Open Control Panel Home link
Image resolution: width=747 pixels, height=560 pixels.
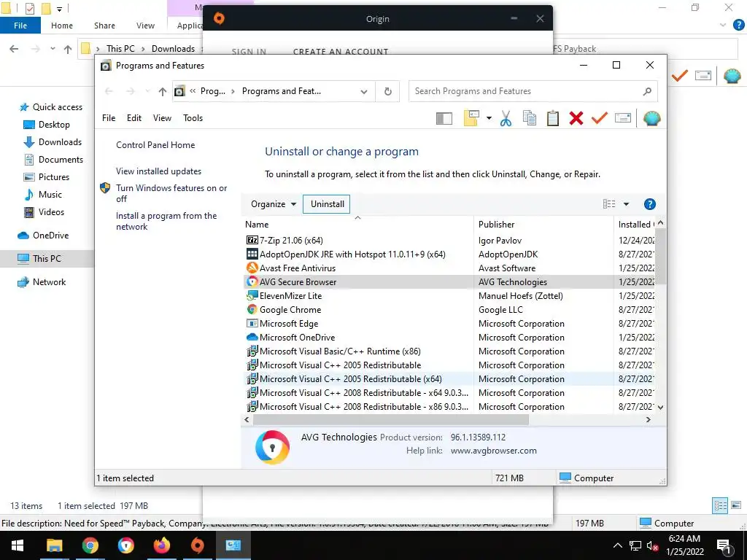[155, 145]
